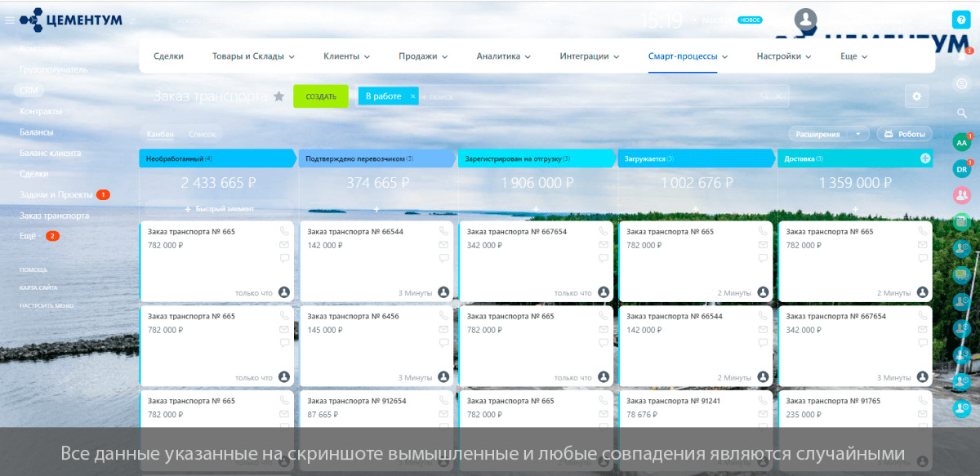The width and height of the screenshot is (980, 476).
Task: Open the user profile avatar at top
Action: (x=806, y=20)
